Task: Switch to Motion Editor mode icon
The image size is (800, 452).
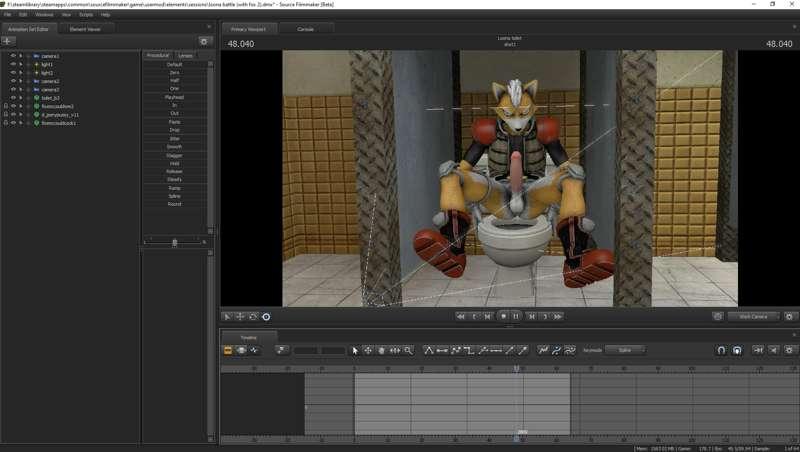Action: click(241, 350)
